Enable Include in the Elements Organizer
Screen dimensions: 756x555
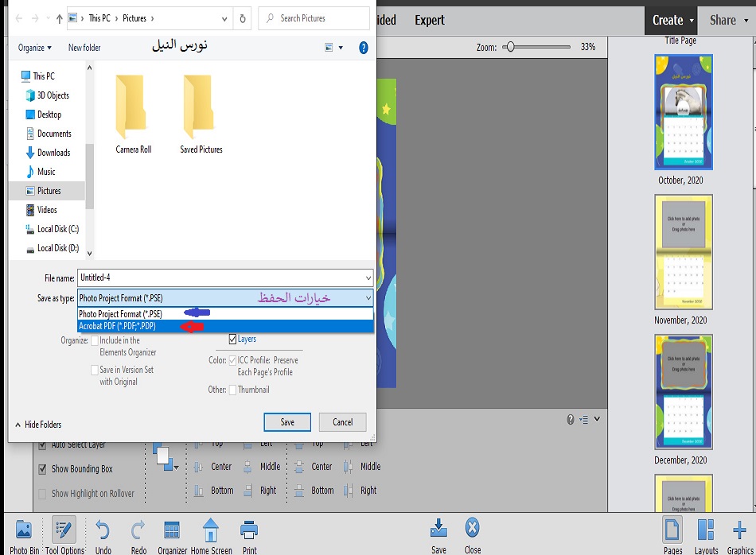pyautogui.click(x=95, y=340)
